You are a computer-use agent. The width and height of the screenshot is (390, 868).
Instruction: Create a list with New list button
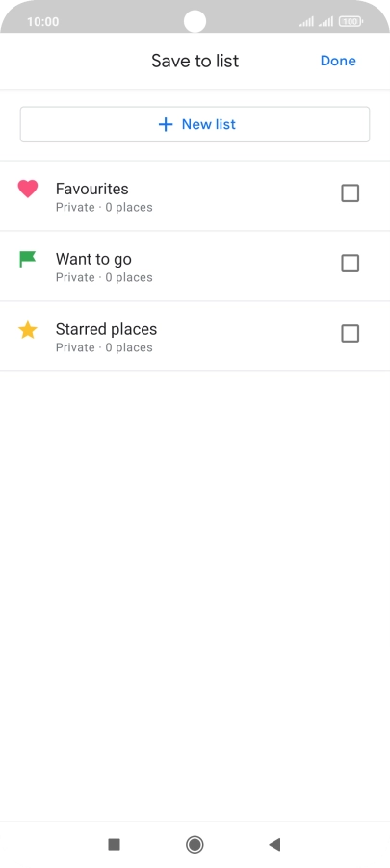(x=195, y=124)
